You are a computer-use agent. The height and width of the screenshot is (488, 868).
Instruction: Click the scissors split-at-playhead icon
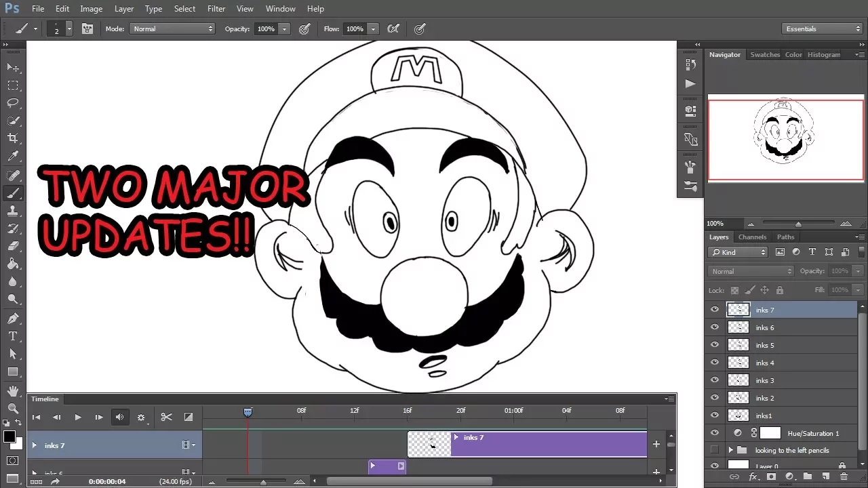click(x=166, y=417)
